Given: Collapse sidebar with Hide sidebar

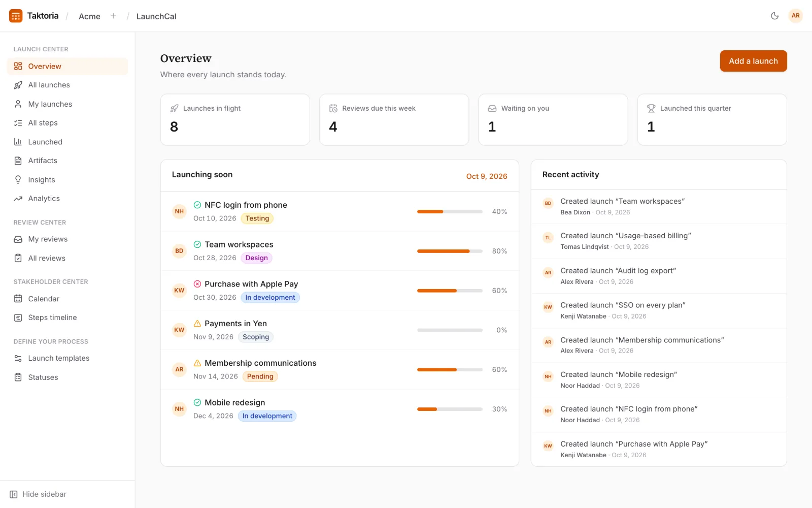Looking at the screenshot, I should pos(38,494).
